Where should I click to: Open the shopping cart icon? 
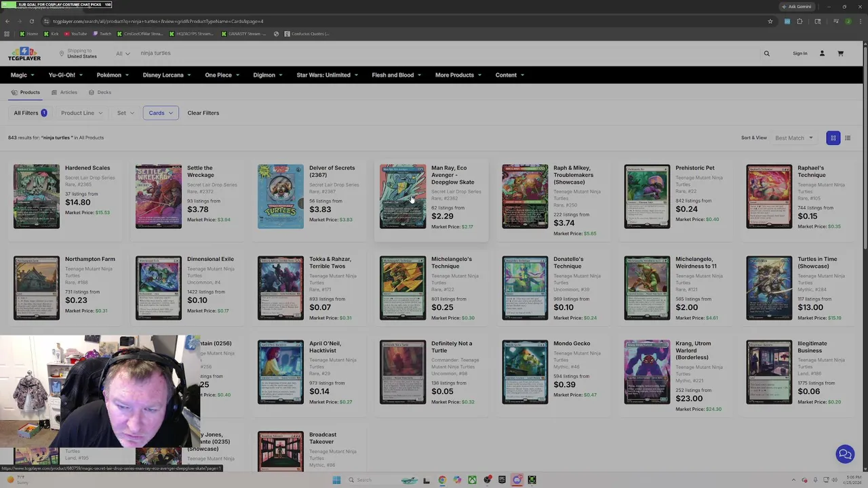point(840,54)
